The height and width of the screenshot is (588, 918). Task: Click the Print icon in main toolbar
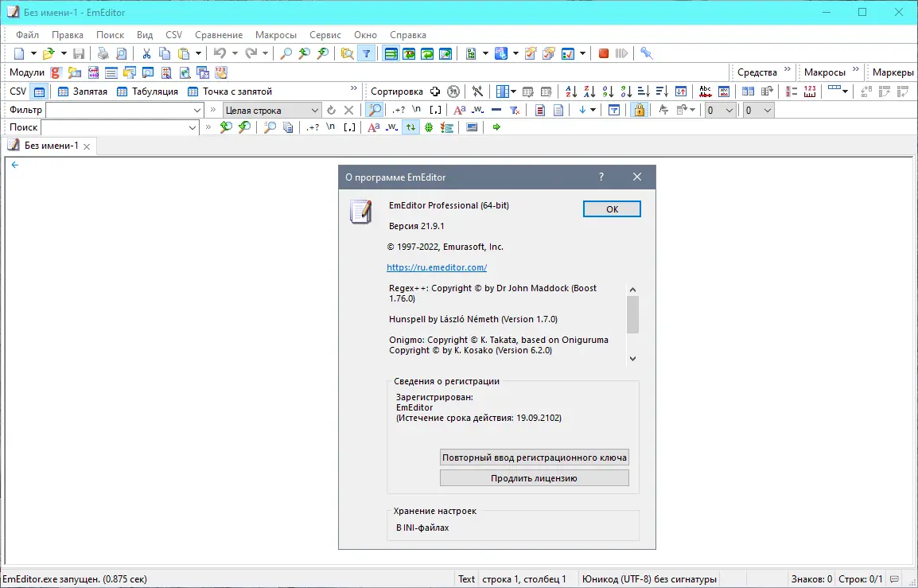pos(103,53)
